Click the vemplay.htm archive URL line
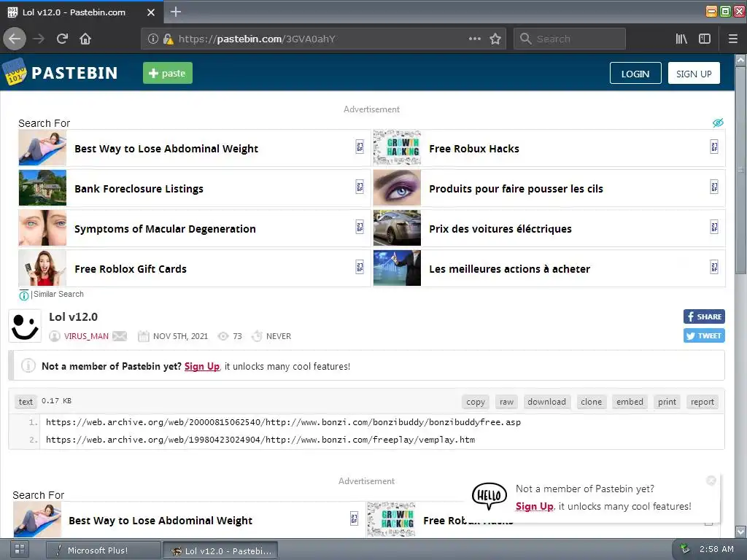This screenshot has width=747, height=560. coord(260,440)
